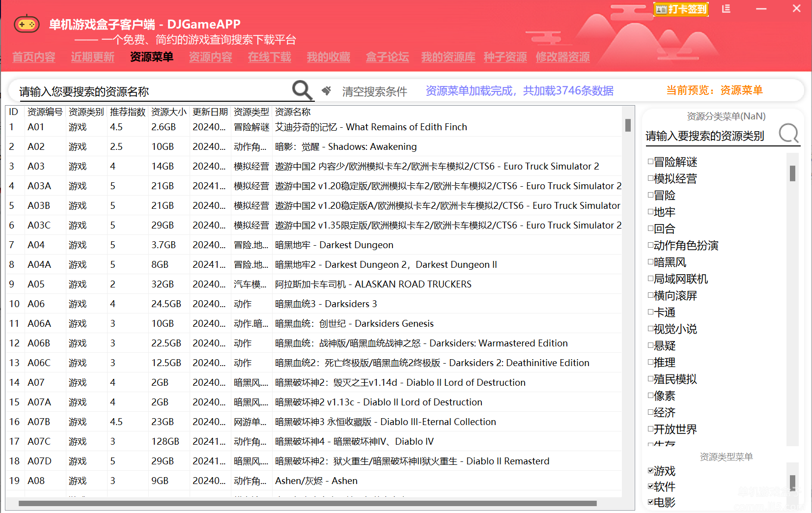This screenshot has width=812, height=513.
Task: Toggle the 悬疑 checkbox
Action: pos(650,345)
